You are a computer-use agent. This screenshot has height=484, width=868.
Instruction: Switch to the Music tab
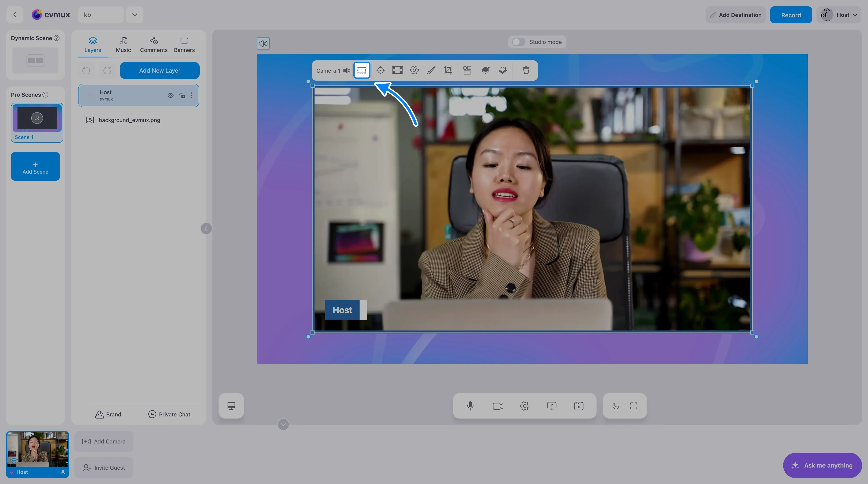[123, 45]
